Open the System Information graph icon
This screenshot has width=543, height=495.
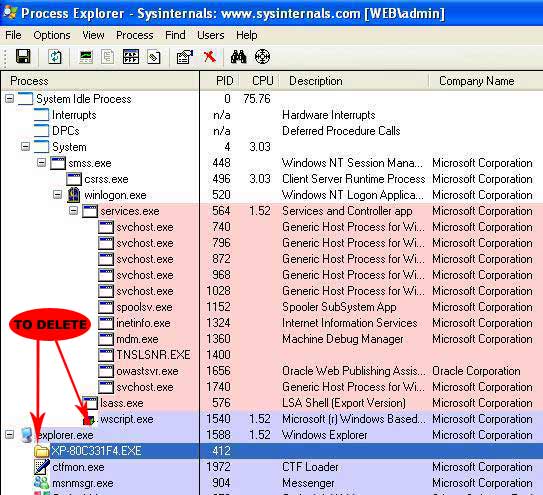pos(86,56)
